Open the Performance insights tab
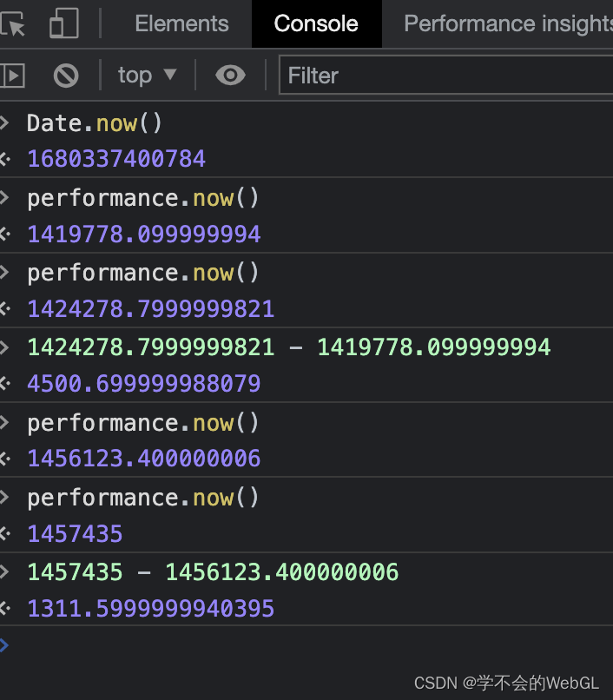This screenshot has width=613, height=700. pos(508,23)
